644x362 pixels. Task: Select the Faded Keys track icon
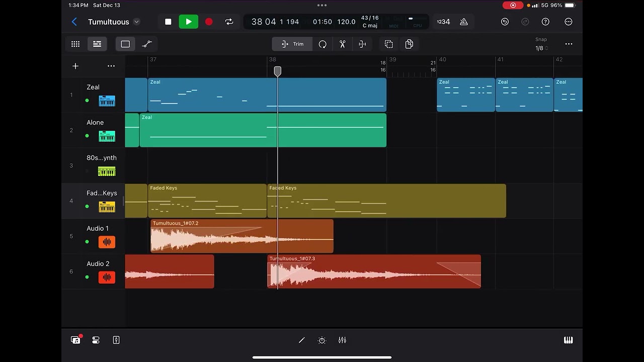pos(107,207)
